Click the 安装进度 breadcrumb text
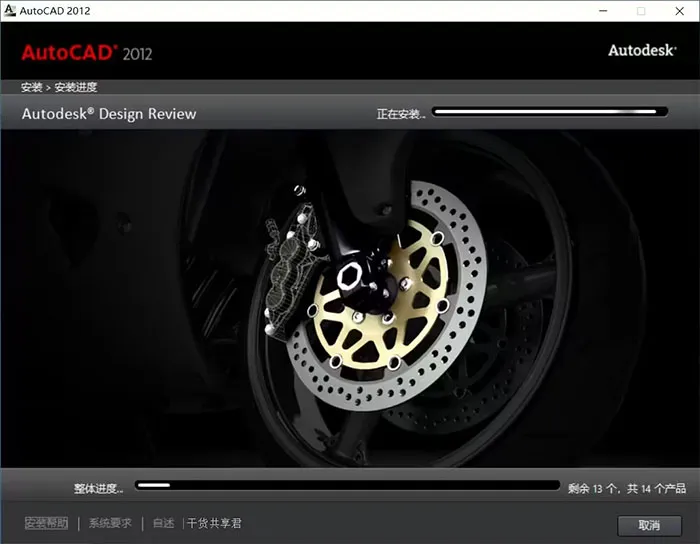 tap(76, 87)
